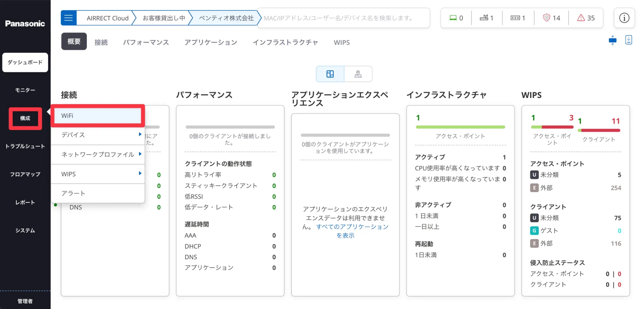
Task: Click the laptop clients status icon
Action: pos(453,18)
